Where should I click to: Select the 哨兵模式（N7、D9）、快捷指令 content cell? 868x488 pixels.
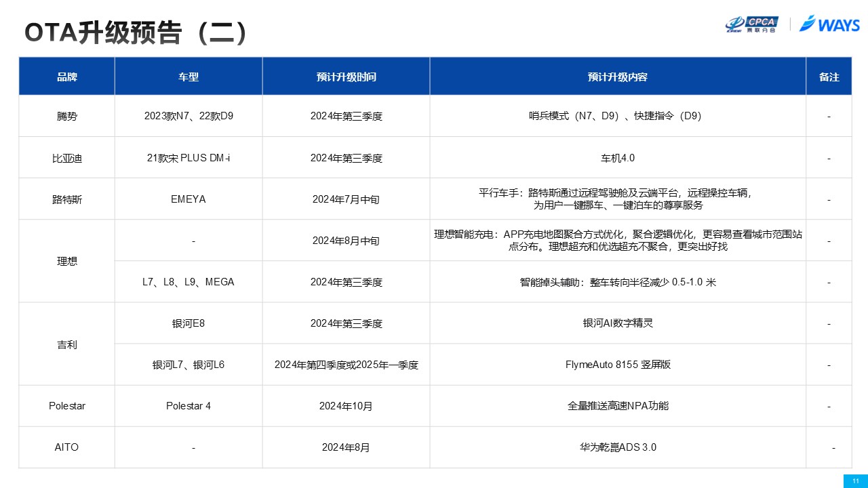tap(618, 116)
